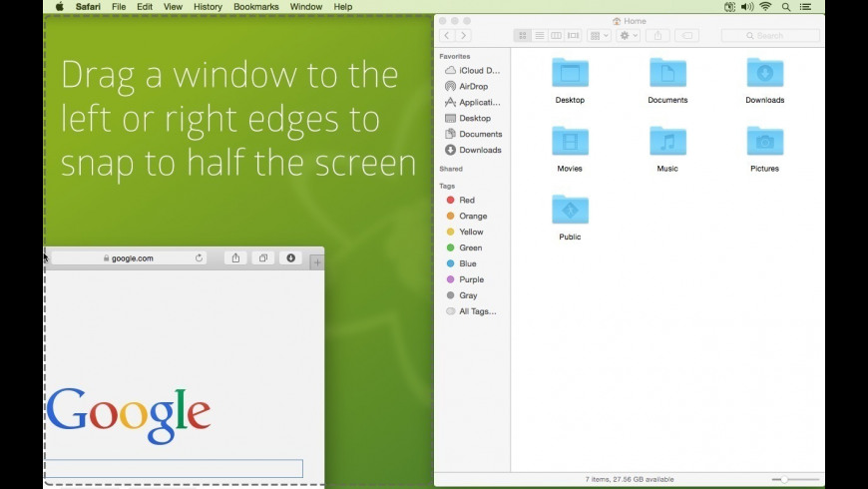Switch Finder to column view
This screenshot has height=489, width=868.
pyautogui.click(x=556, y=36)
